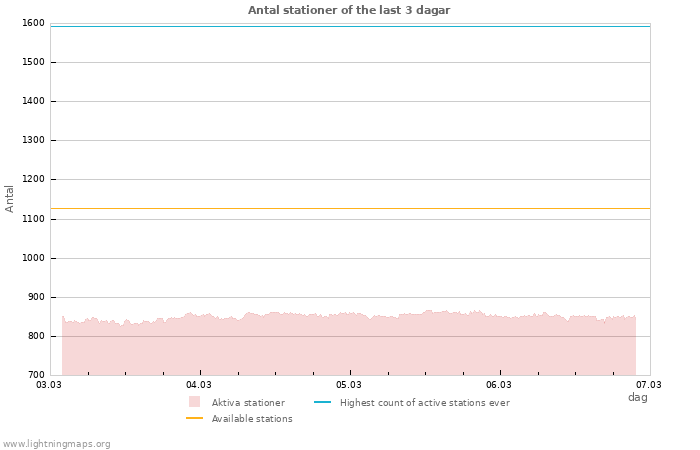Click the orange available stations line in the chart
The image size is (700, 450).
(x=350, y=208)
